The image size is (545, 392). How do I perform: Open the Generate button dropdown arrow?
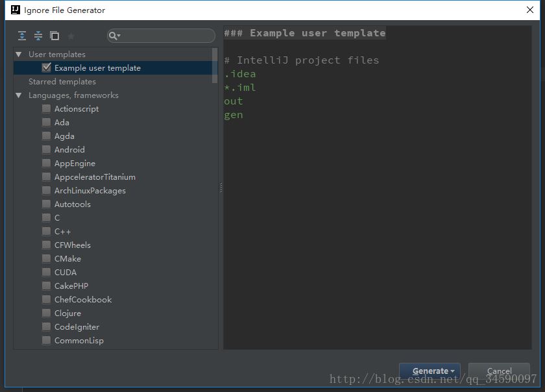[453, 371]
